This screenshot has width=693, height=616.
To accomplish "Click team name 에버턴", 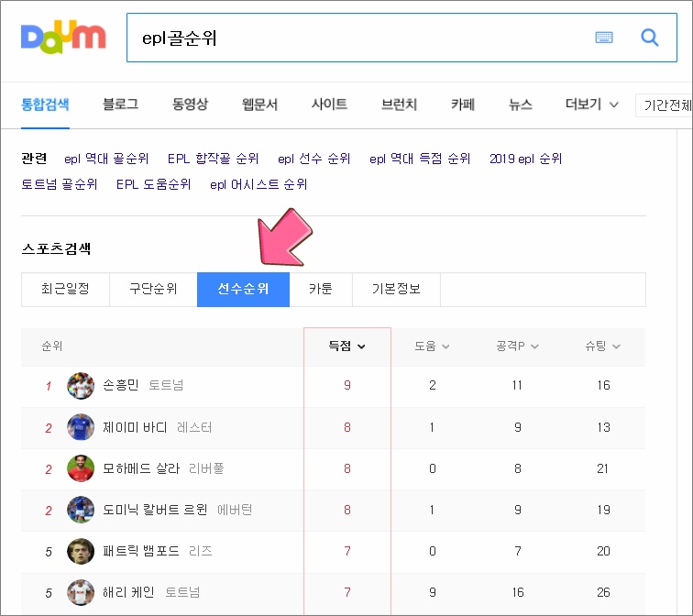I will (x=235, y=510).
